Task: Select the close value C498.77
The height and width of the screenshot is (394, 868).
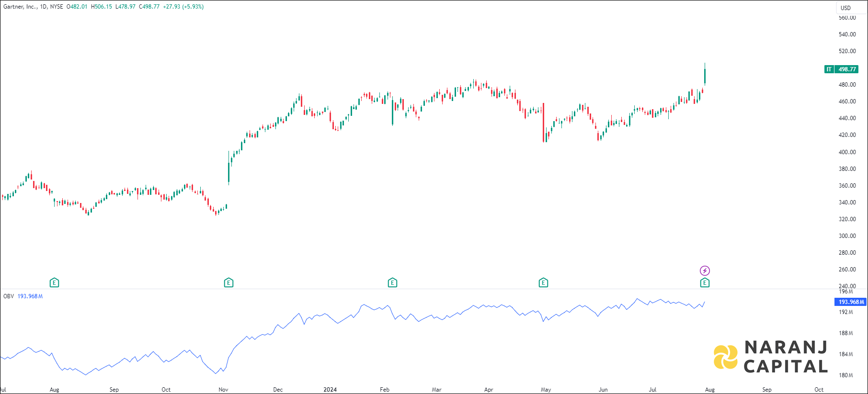Action: (x=149, y=7)
